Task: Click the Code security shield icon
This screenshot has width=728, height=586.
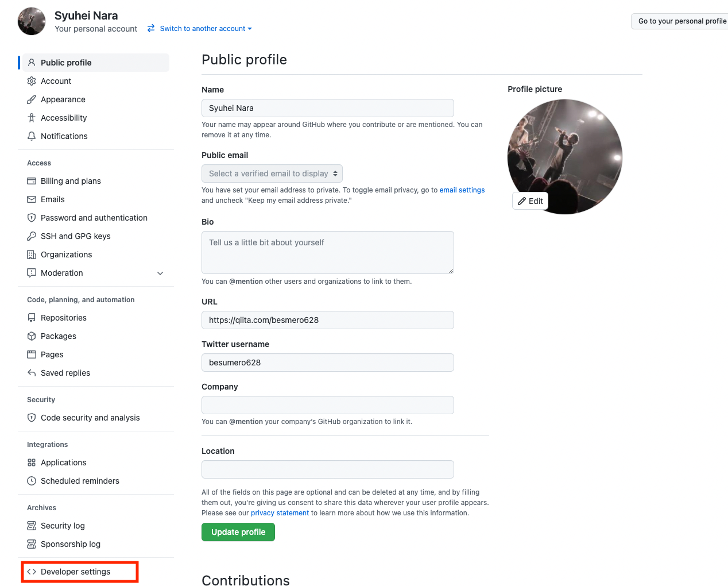Action: point(32,418)
